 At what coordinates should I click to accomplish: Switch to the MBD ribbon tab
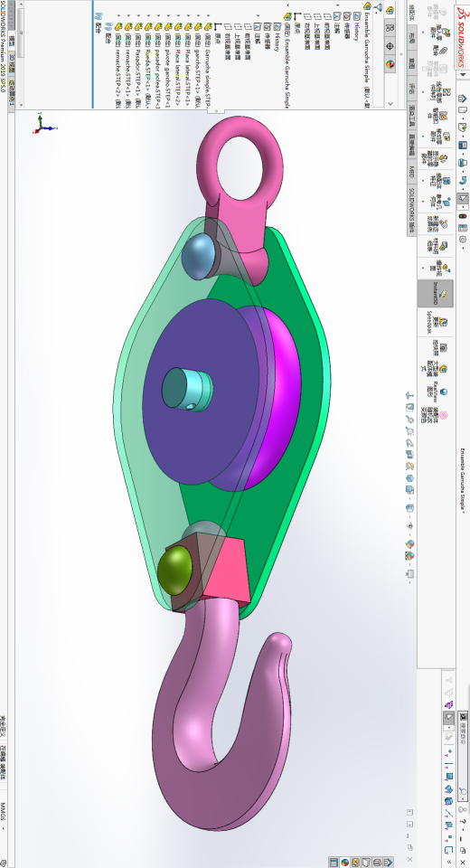pyautogui.click(x=412, y=172)
